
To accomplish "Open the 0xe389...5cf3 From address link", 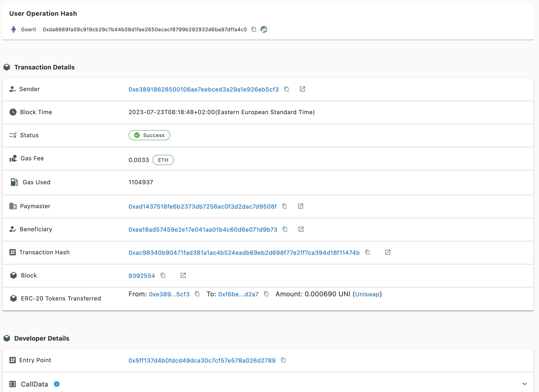I will pos(169,294).
